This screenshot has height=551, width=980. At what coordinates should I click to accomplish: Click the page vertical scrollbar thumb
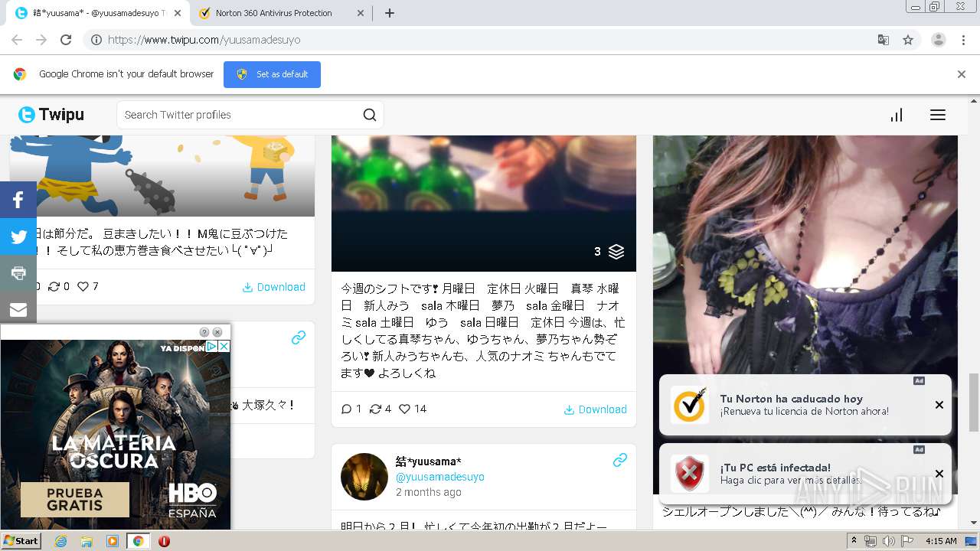pyautogui.click(x=974, y=403)
